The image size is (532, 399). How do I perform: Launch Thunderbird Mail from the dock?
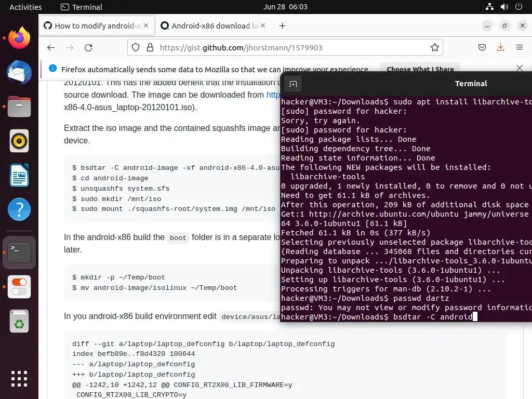coord(19,72)
